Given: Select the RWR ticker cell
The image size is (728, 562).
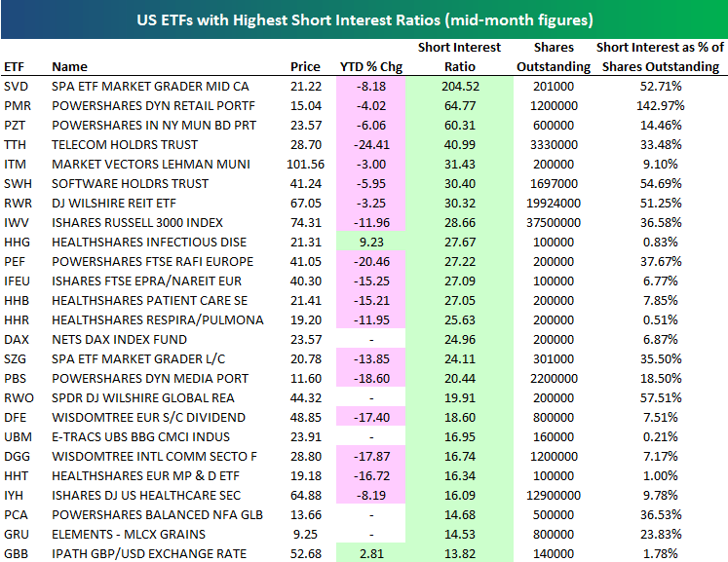Looking at the screenshot, I should click(19, 204).
